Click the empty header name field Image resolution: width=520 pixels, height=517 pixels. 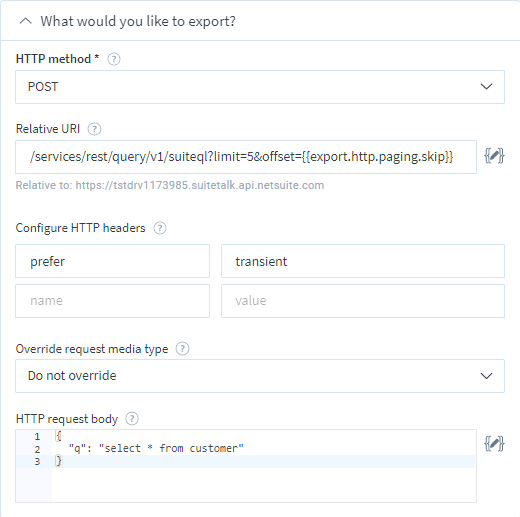coord(112,301)
